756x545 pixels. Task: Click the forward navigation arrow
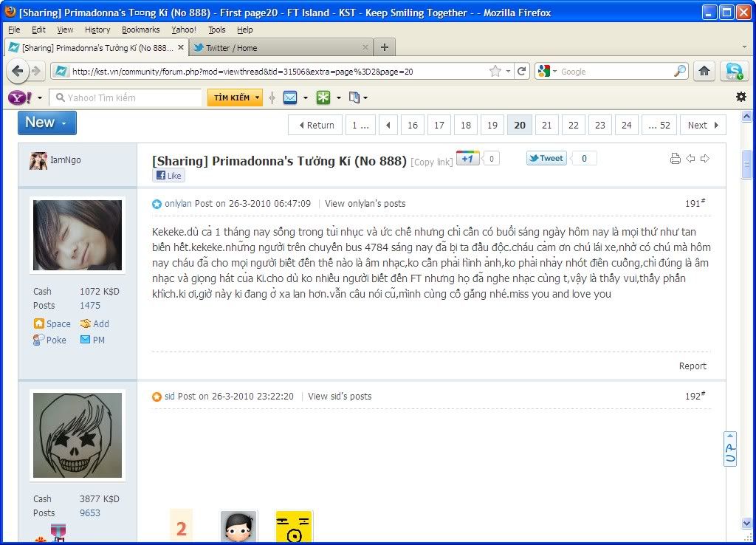coord(36,72)
